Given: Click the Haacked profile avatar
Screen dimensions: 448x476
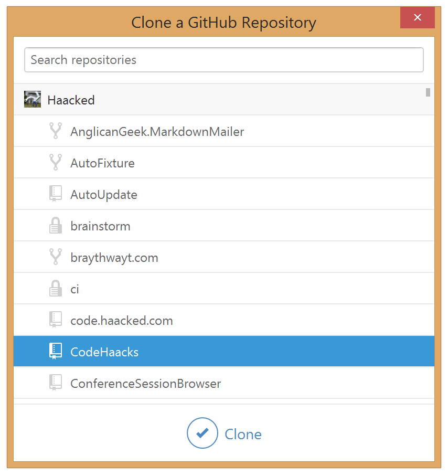Looking at the screenshot, I should [32, 99].
